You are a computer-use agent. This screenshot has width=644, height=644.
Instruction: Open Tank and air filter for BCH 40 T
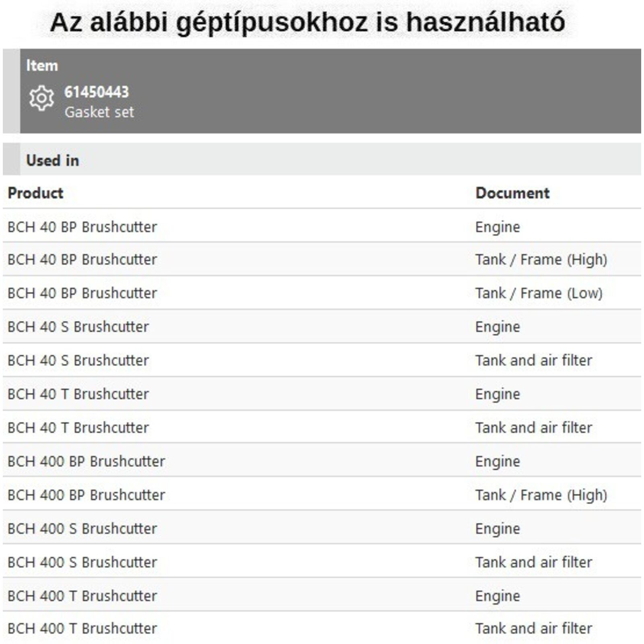point(533,428)
